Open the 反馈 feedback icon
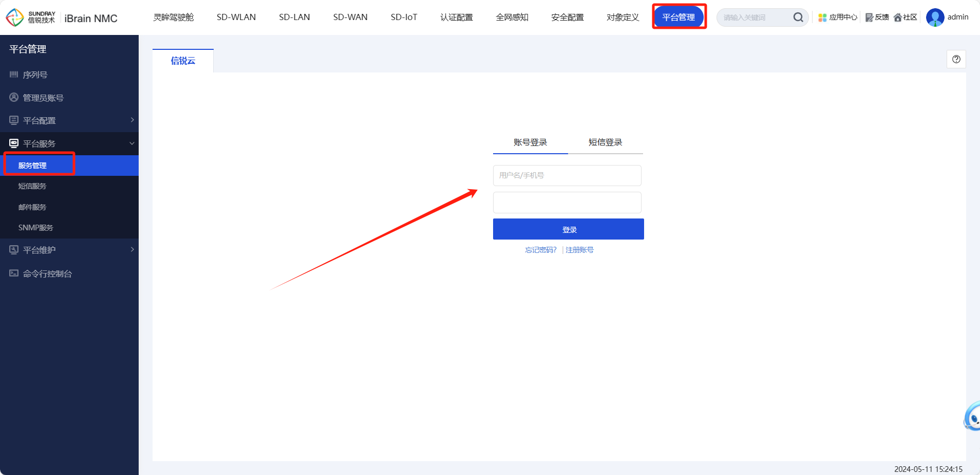Screen dimensions: 980x475 (x=869, y=17)
